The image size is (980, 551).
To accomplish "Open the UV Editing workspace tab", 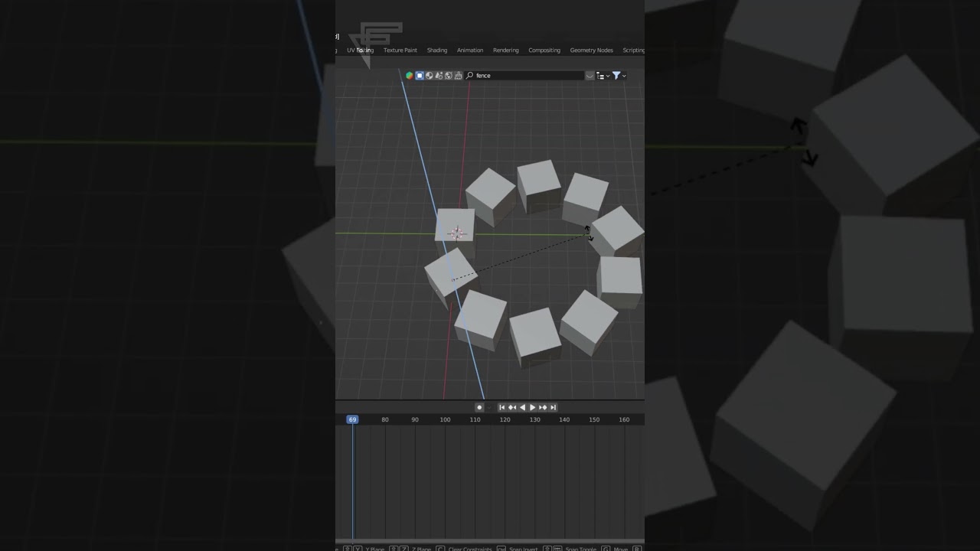I will (x=360, y=51).
